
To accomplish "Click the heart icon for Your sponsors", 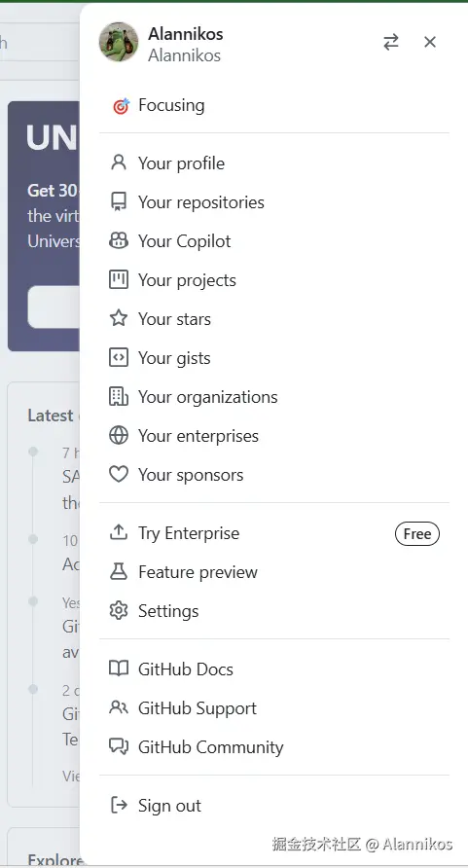I will tap(119, 475).
